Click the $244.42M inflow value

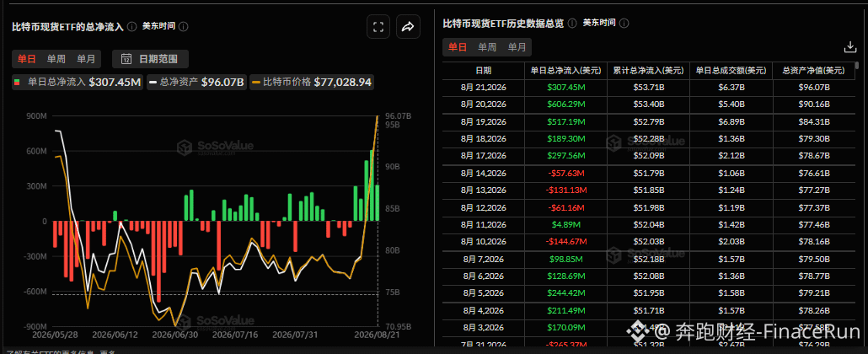pos(565,293)
